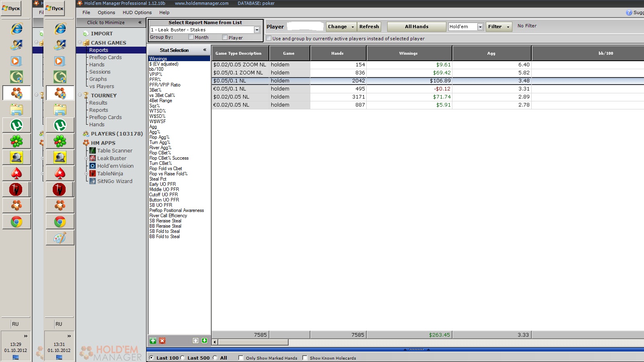Enable Group By Player checkbox
644x362 pixels.
pos(225,37)
